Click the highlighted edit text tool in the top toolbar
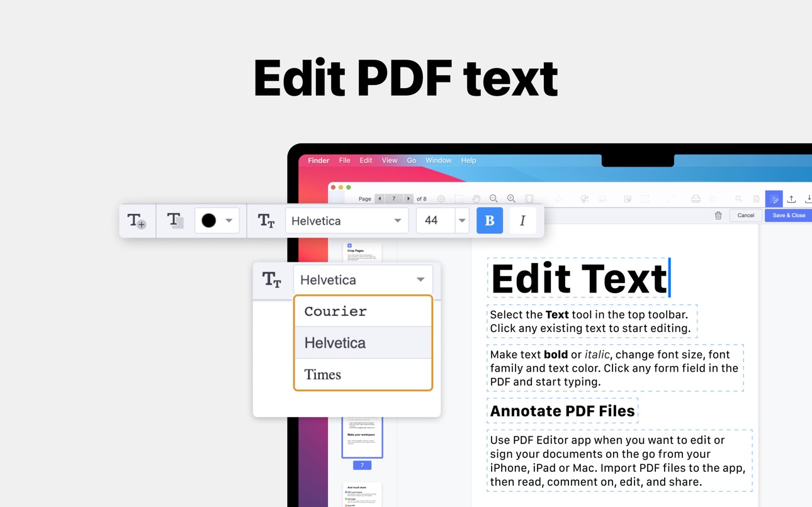Viewport: 812px width, 507px height. pos(774,199)
